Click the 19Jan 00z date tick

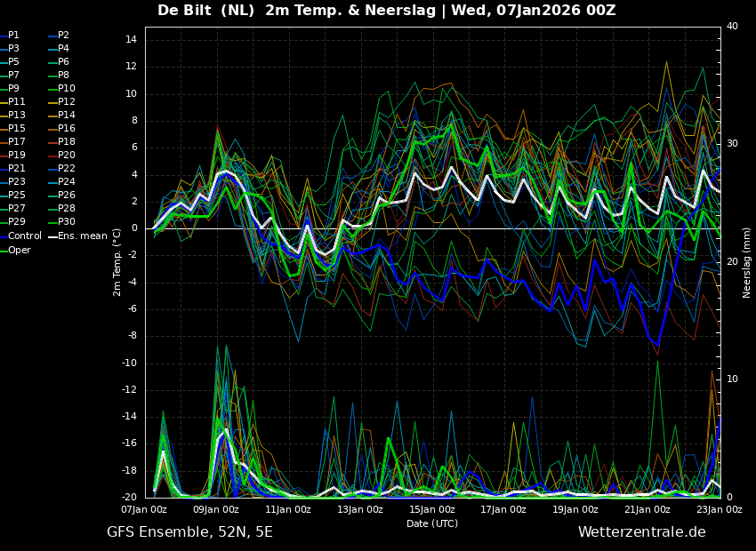pos(575,509)
